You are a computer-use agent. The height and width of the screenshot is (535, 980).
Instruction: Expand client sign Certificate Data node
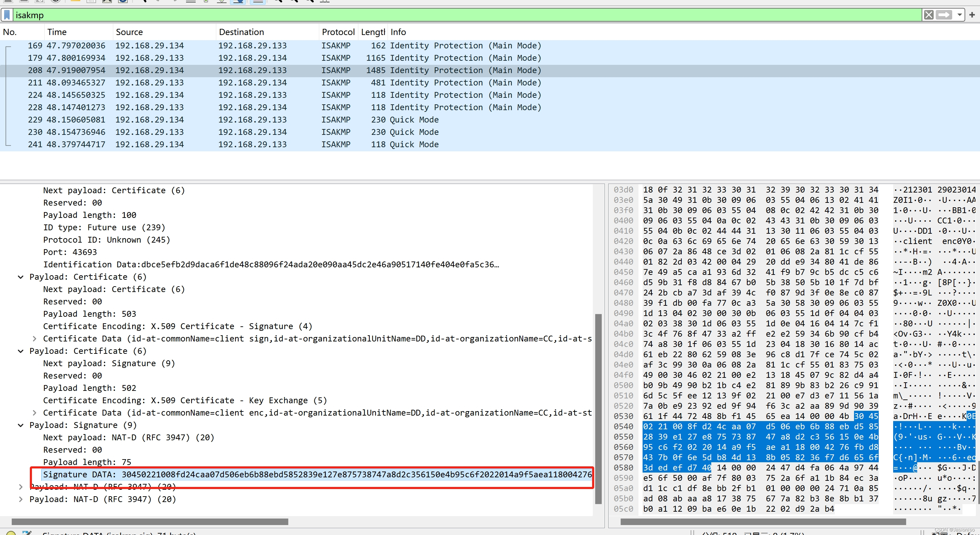point(34,338)
